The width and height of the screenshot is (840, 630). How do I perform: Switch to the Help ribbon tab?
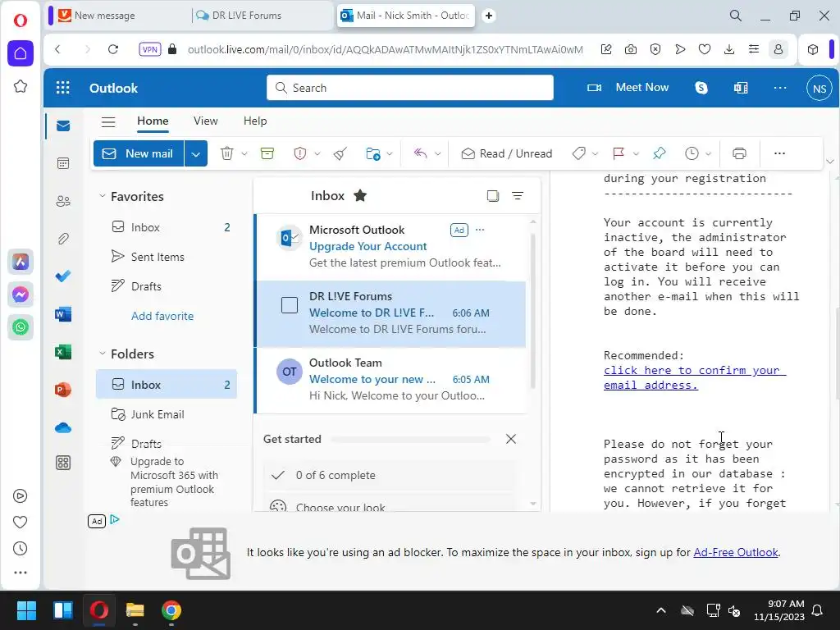255,121
